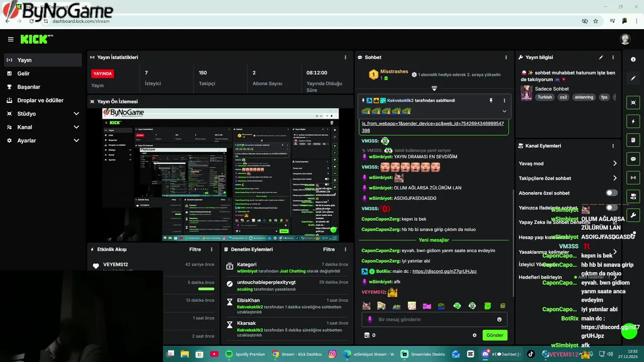Screen dimensions: 644x362
Task: Collapse the pinned message with its chevron
Action: (x=504, y=111)
